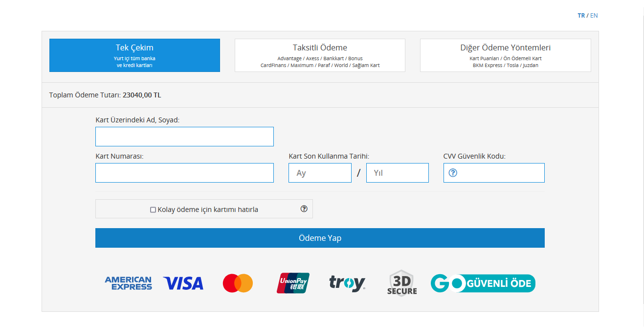Click the Ay expiry month field
This screenshot has height=328, width=644.
320,173
